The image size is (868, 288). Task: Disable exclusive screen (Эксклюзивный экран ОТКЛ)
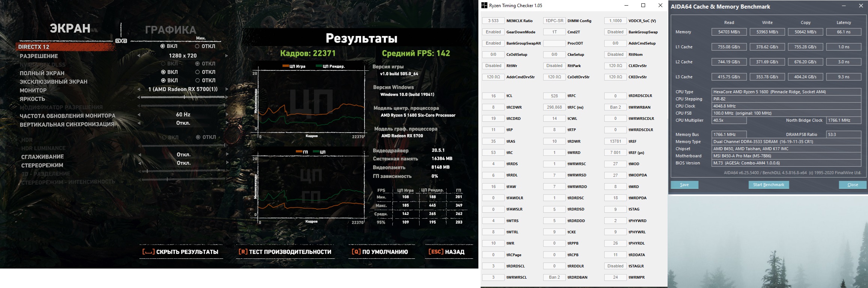[205, 81]
